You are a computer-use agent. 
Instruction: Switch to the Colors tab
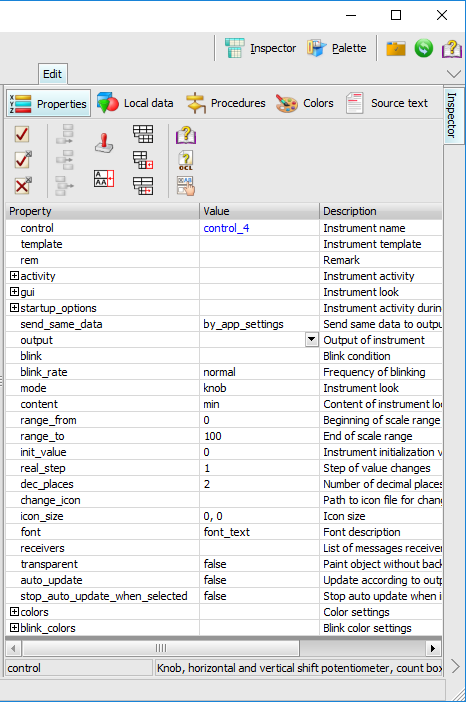pyautogui.click(x=305, y=103)
